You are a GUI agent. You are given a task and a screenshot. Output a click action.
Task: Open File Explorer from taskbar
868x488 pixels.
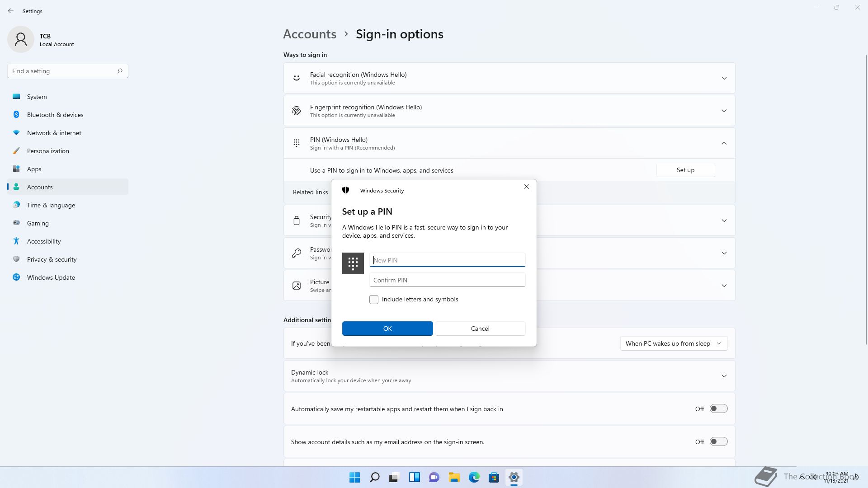[454, 477]
